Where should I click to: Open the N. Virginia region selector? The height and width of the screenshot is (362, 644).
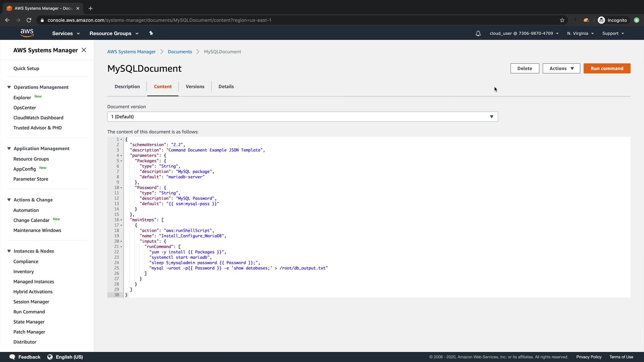[x=580, y=34]
